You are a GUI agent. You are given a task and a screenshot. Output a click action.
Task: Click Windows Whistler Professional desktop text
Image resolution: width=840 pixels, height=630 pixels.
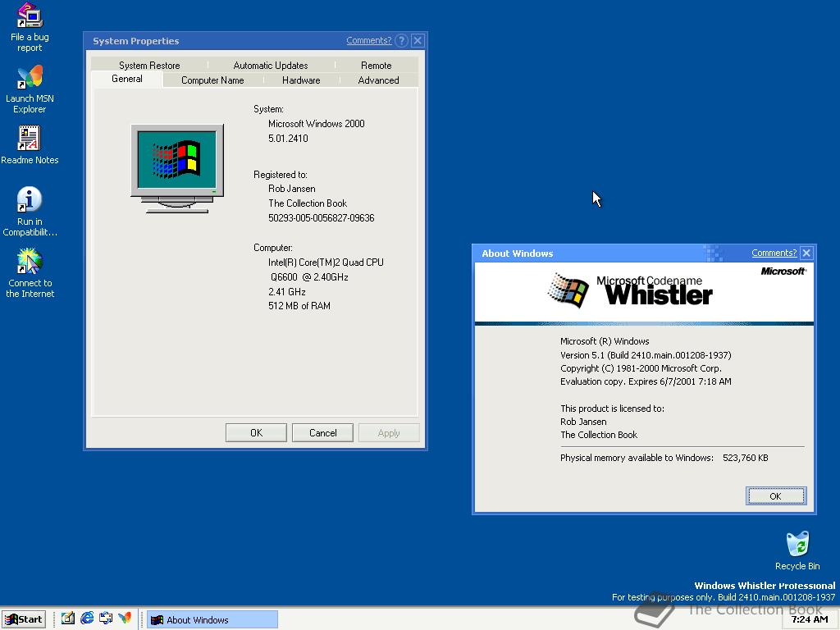click(x=765, y=586)
